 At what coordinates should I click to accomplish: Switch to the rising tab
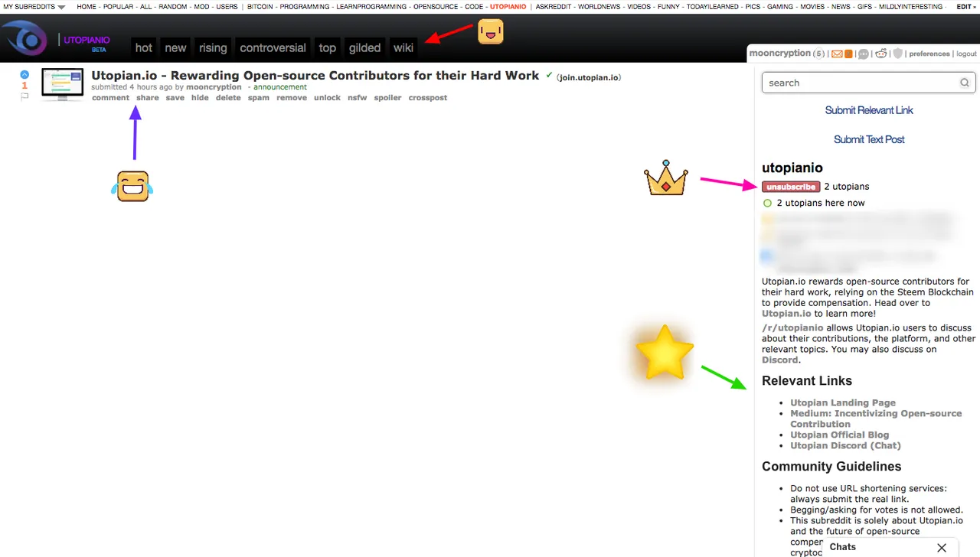[x=213, y=47]
